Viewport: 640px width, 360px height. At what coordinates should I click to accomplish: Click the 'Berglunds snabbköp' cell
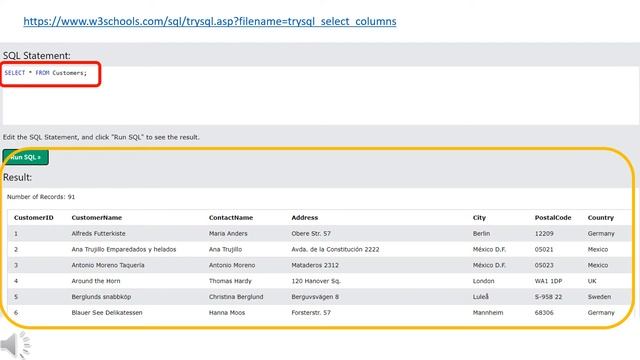(x=101, y=297)
